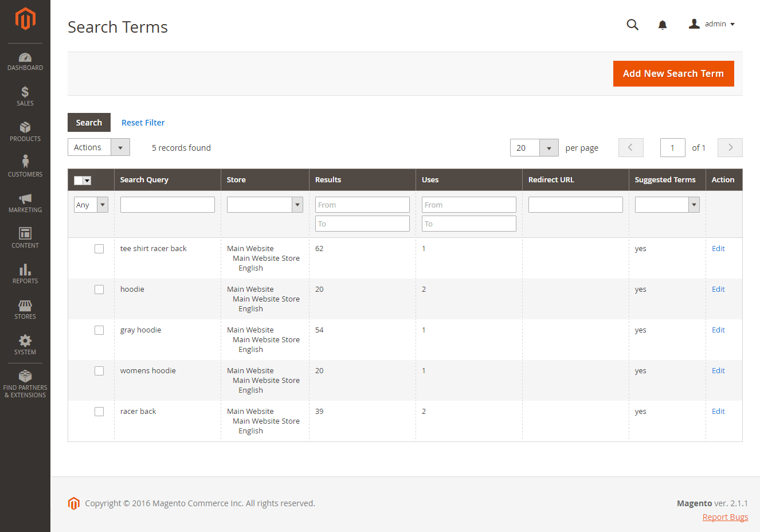The height and width of the screenshot is (532, 760).
Task: Click the Customers sidebar icon
Action: (25, 166)
